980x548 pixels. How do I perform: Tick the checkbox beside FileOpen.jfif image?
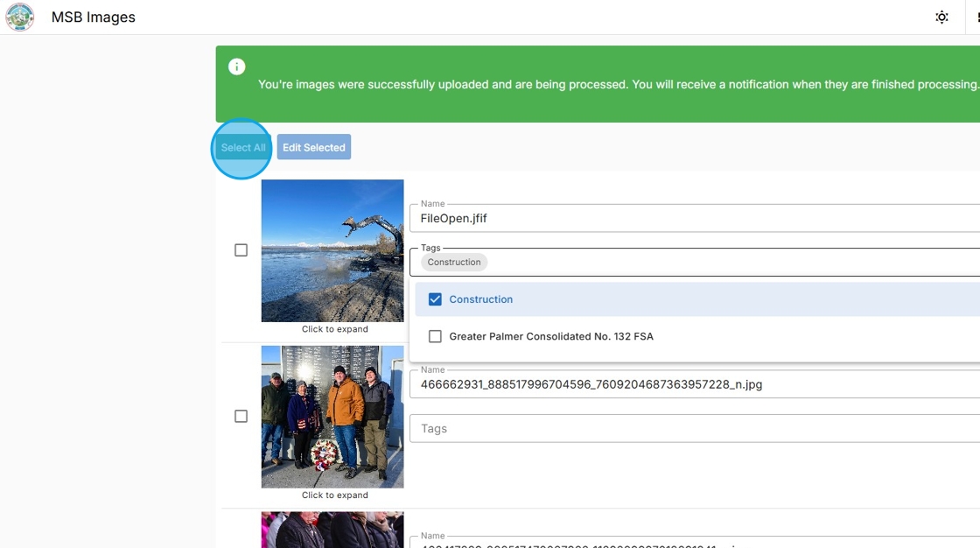coord(241,250)
